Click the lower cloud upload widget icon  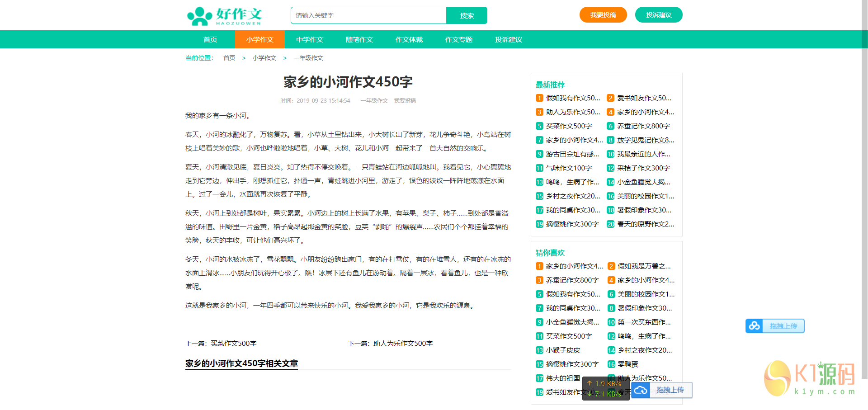641,390
